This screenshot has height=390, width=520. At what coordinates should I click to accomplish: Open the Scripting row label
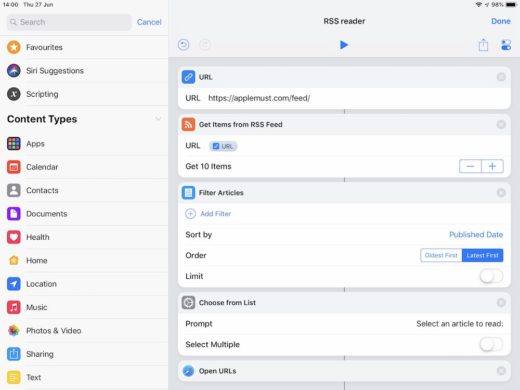pyautogui.click(x=42, y=94)
